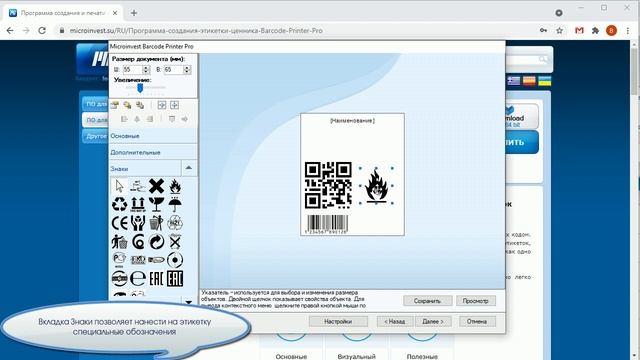The image size is (640, 360).
Task: Select the keep dry umbrella sign
Action: point(175,204)
